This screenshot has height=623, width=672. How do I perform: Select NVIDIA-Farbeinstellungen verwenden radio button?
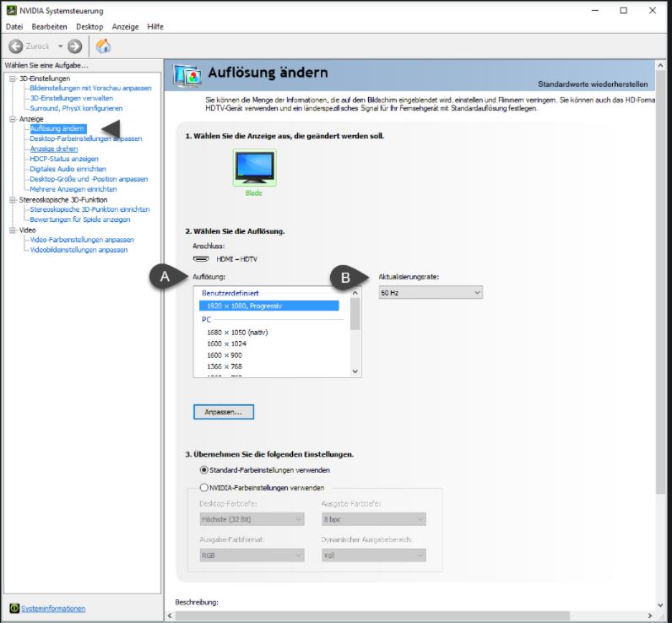(x=204, y=488)
